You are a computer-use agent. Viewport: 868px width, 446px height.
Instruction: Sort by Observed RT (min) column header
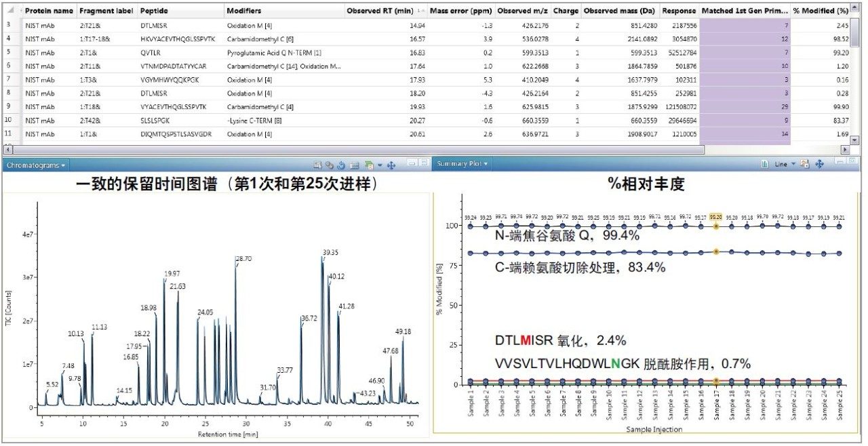tap(386, 11)
